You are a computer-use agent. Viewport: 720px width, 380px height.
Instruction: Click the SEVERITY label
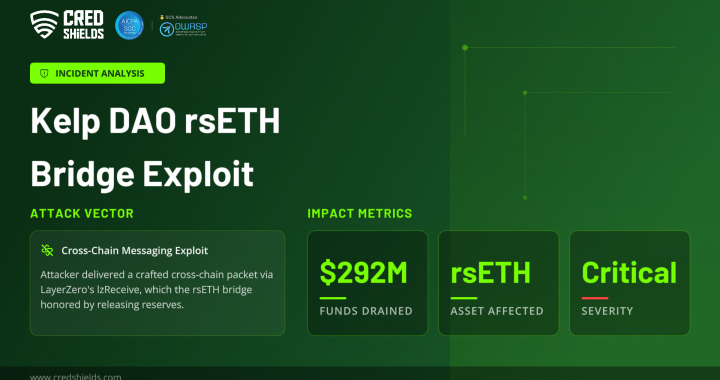[607, 311]
